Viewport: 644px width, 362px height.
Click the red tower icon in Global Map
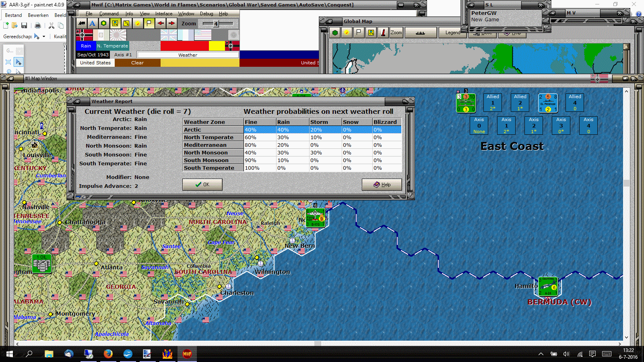[383, 33]
